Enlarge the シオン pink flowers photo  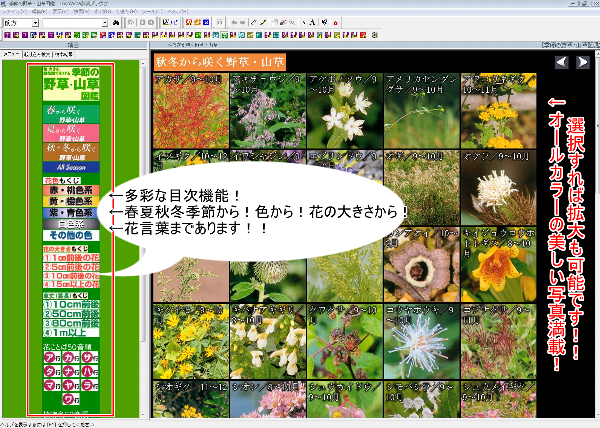[268, 399]
